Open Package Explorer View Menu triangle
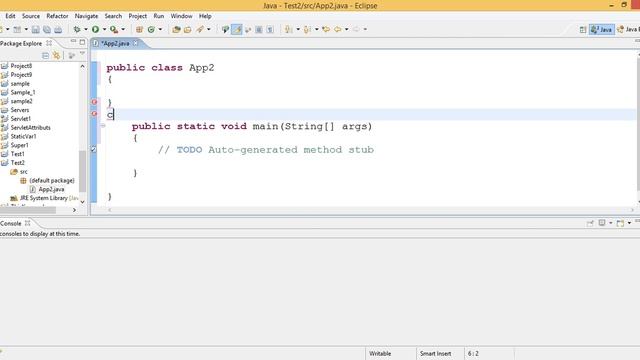Screen dimensions: 640x360 pyautogui.click(x=82, y=54)
